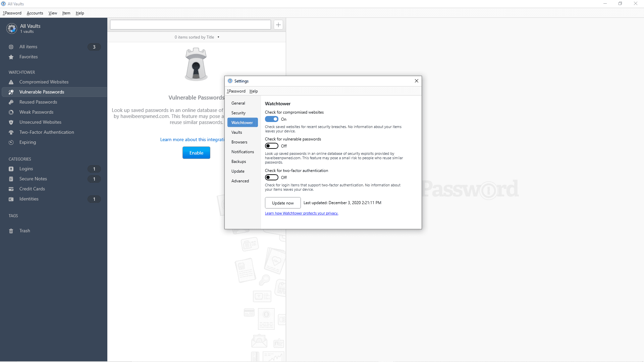Select Compromised Websites in sidebar
The width and height of the screenshot is (644, 362).
(x=54, y=82)
